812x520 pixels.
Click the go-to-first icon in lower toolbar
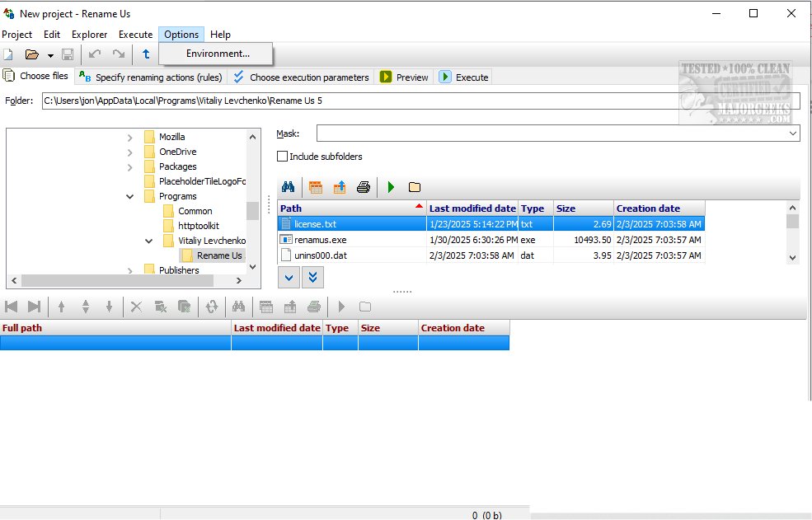[x=11, y=307]
